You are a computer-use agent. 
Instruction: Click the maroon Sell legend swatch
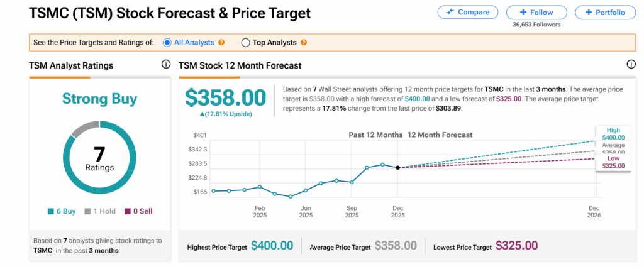pyautogui.click(x=127, y=212)
